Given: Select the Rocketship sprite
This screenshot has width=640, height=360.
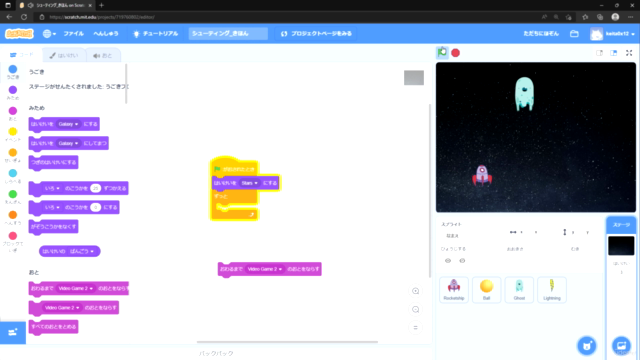Looking at the screenshot, I should point(454,289).
